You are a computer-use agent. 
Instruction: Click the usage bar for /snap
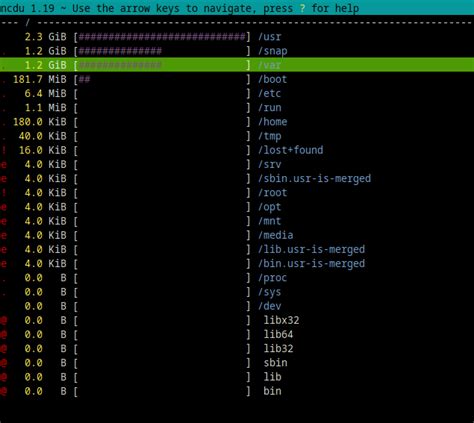pos(162,51)
